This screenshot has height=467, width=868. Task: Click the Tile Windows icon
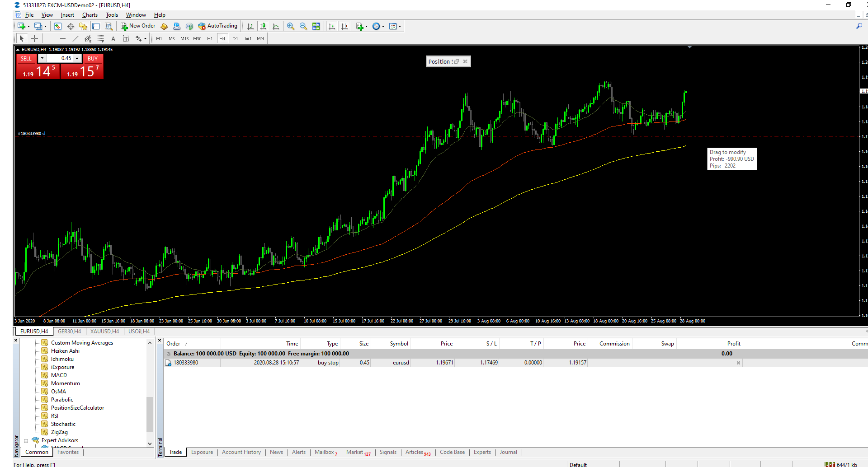[316, 26]
